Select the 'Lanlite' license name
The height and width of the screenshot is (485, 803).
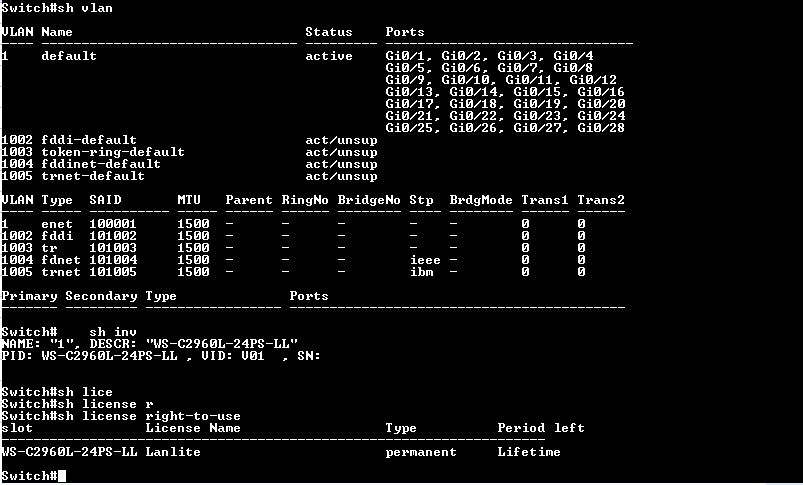click(x=173, y=452)
